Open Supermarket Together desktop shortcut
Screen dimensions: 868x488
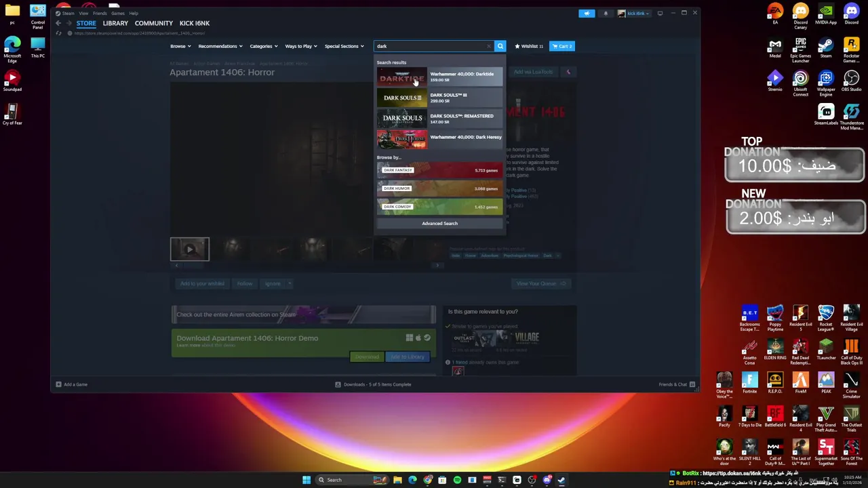[x=826, y=452]
